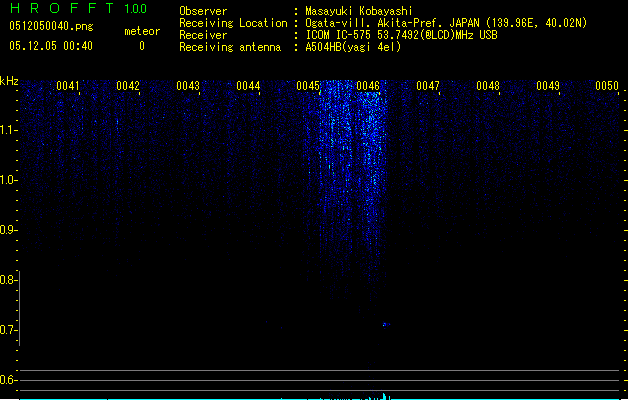Click the Receiver field label
Image resolution: width=629 pixels, height=400 pixels.
203,35
